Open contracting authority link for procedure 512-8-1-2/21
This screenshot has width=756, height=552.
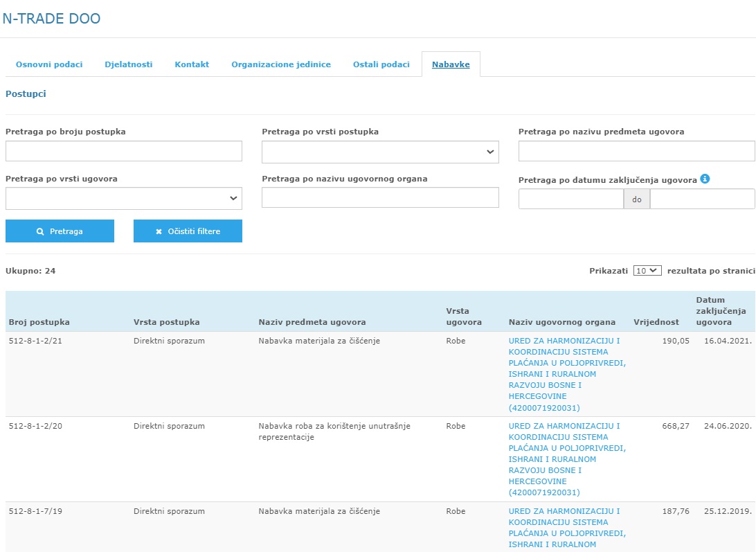point(566,374)
